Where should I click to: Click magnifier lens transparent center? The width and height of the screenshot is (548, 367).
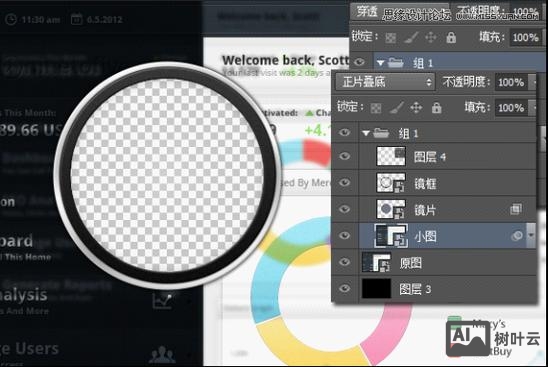point(167,175)
